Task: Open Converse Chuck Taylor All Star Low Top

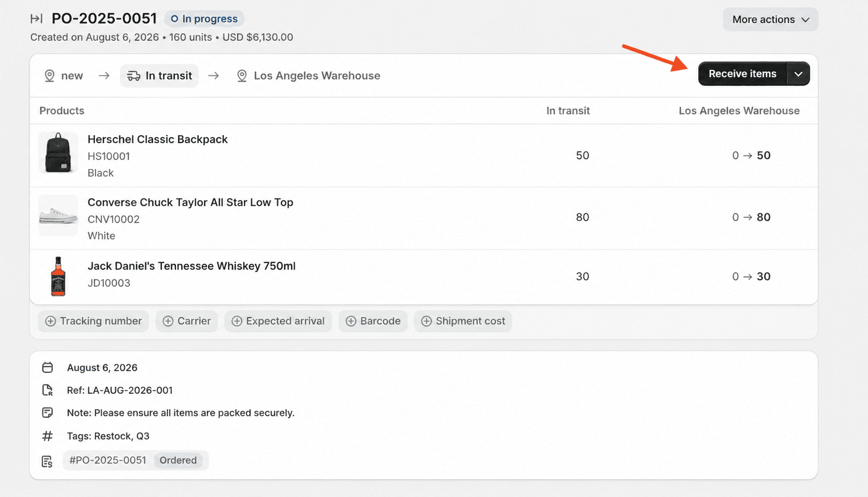Action: click(190, 202)
